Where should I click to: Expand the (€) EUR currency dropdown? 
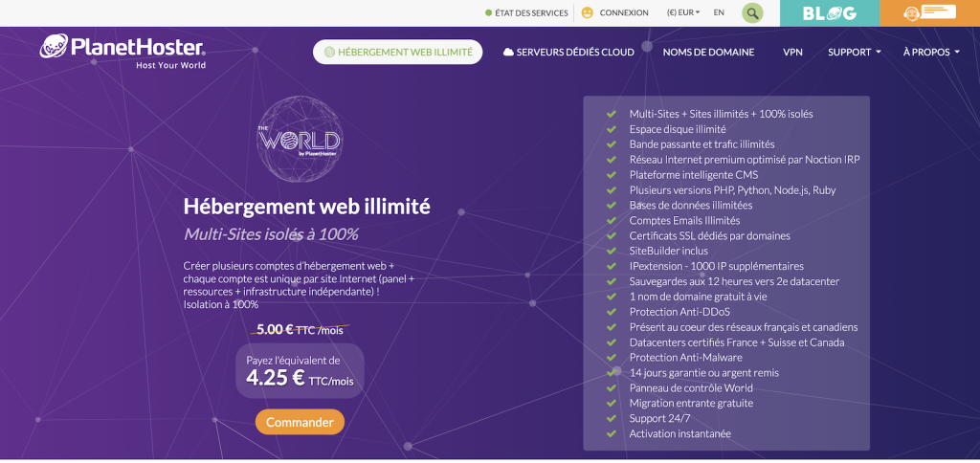point(683,12)
